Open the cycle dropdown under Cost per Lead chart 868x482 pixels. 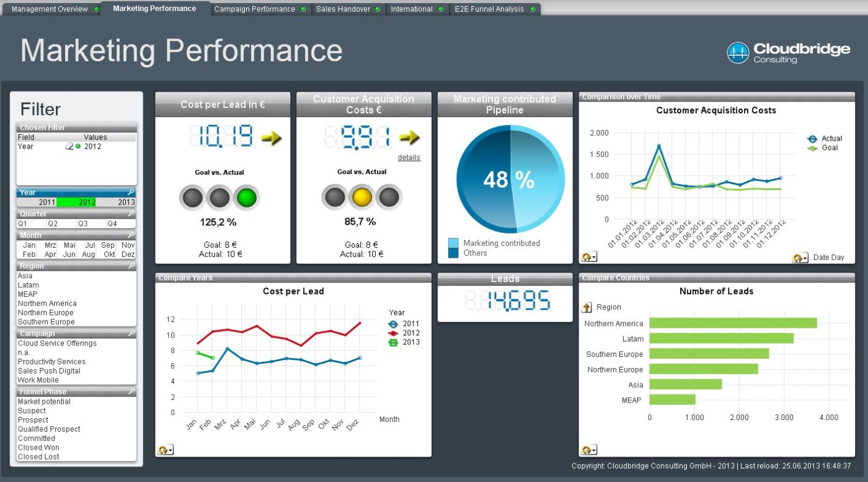166,450
